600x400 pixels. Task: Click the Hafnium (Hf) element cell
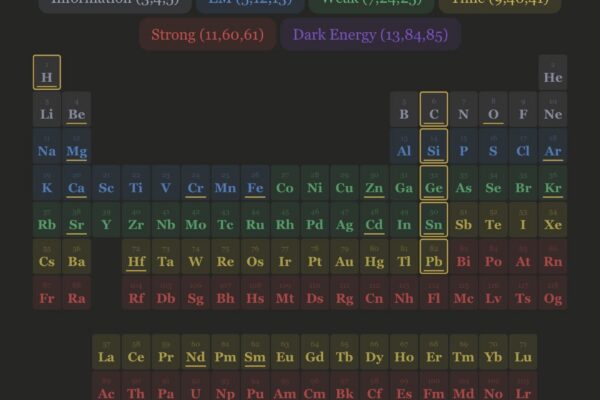tap(136, 258)
